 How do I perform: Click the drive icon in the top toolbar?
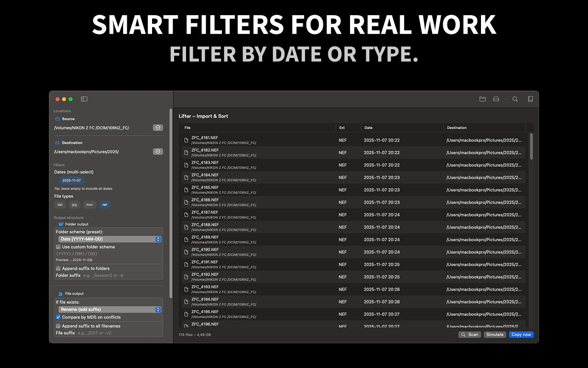pyautogui.click(x=496, y=99)
